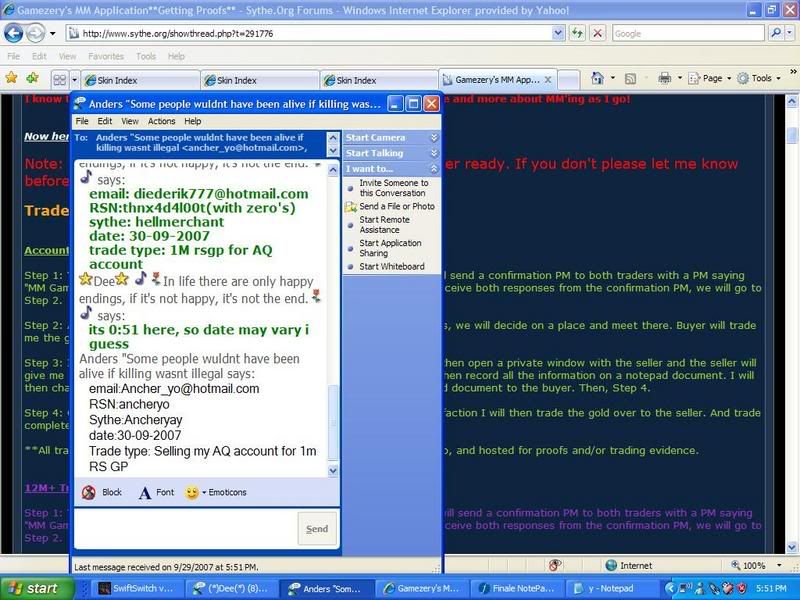Click conversation scrollbar up arrow
Screen dimensions: 800x600
pyautogui.click(x=333, y=170)
